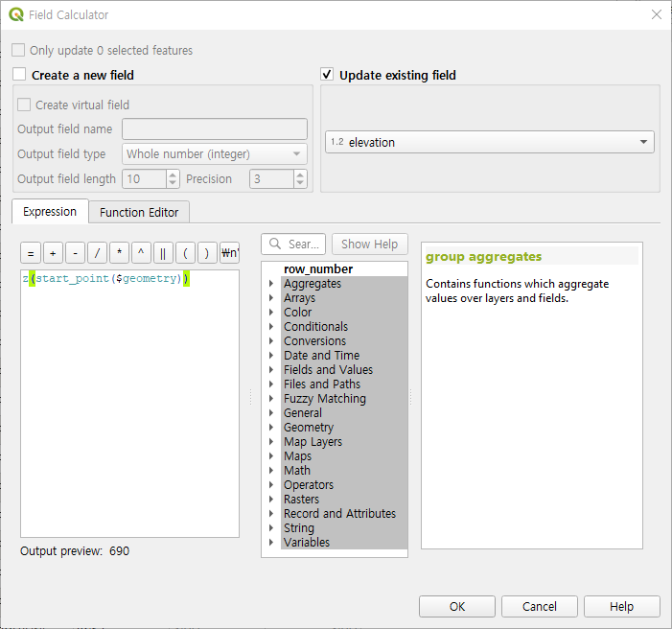Switch to the Function Editor tab
The width and height of the screenshot is (672, 629).
pos(139,212)
